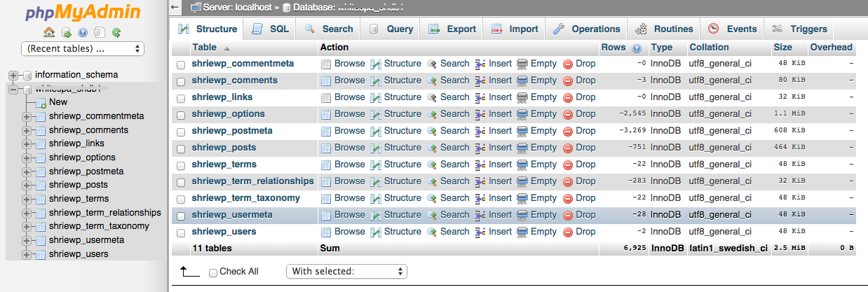
Task: Open phpMyAdmin documentation icon
Action: [100, 32]
